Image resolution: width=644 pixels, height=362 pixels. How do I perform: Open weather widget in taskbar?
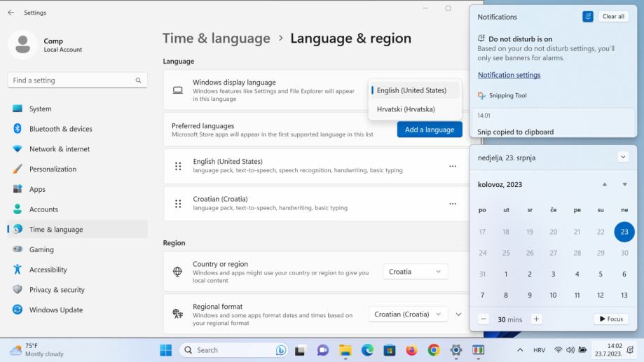[x=37, y=349]
